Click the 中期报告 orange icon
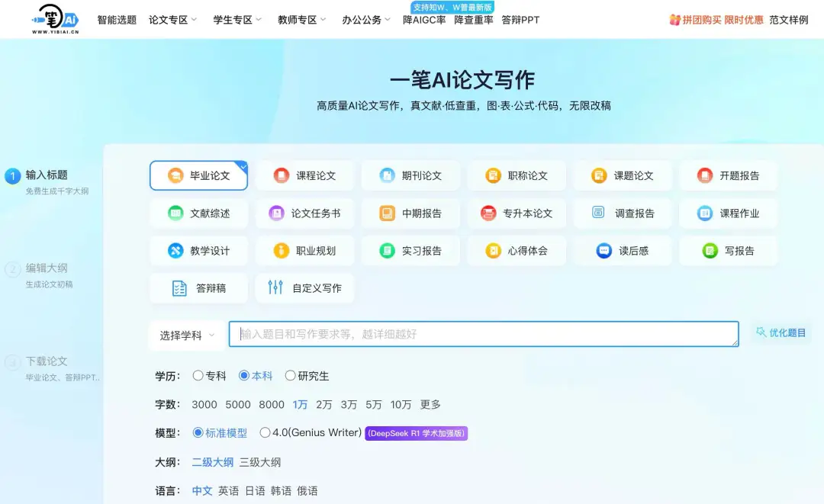 pyautogui.click(x=388, y=213)
